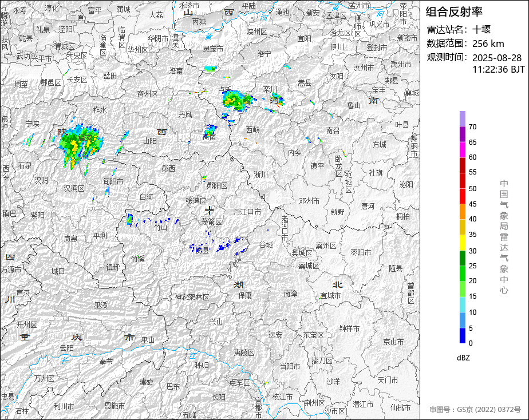Click the 谷城 map label
Viewport: 529px width, 420px height.
266,245
